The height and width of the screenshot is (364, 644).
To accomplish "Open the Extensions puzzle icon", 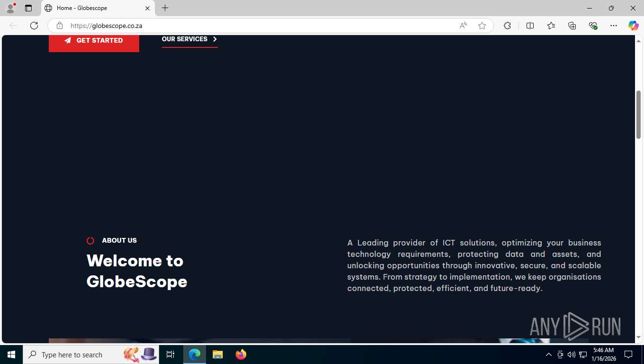I will [x=507, y=26].
